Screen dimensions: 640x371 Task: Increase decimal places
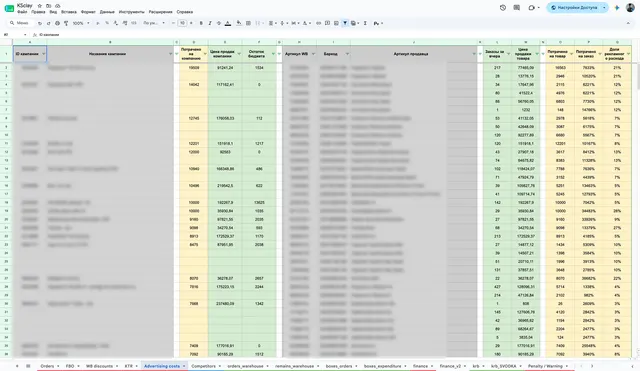pyautogui.click(x=125, y=23)
